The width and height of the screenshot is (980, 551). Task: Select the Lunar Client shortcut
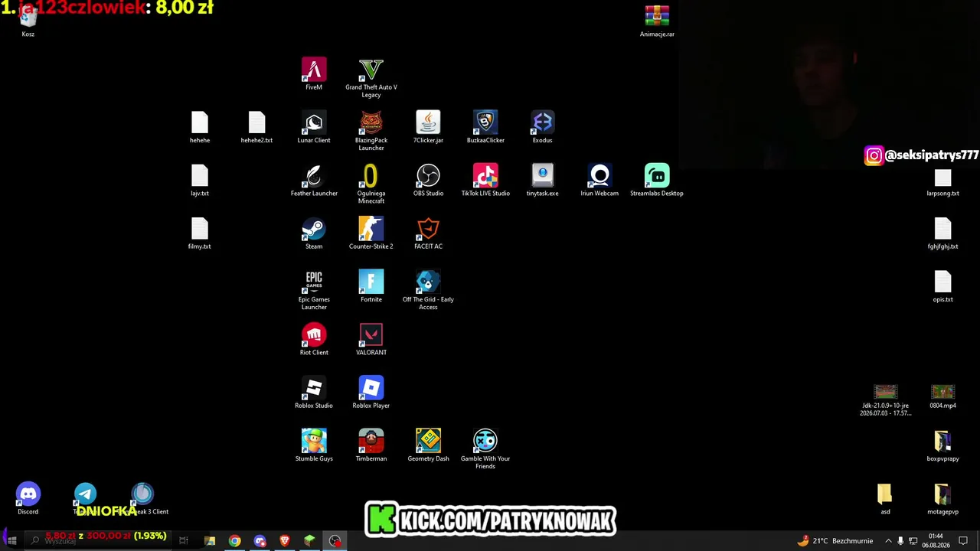[314, 127]
